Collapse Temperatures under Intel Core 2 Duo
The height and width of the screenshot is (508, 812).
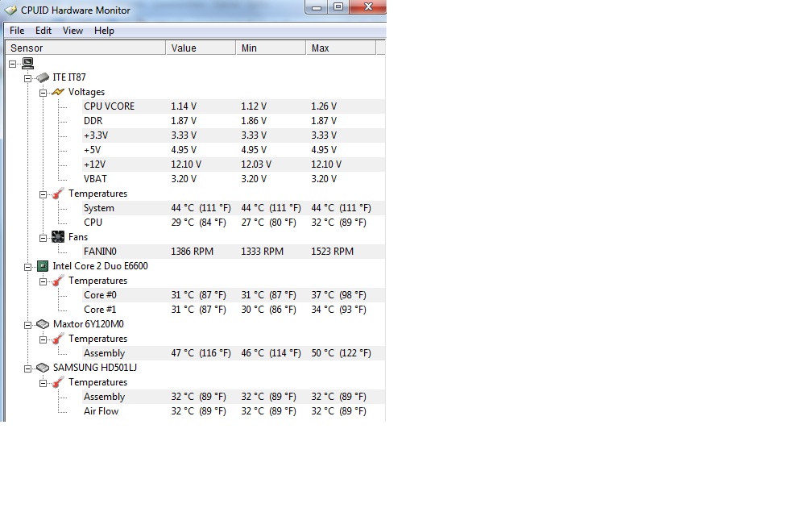click(x=43, y=281)
